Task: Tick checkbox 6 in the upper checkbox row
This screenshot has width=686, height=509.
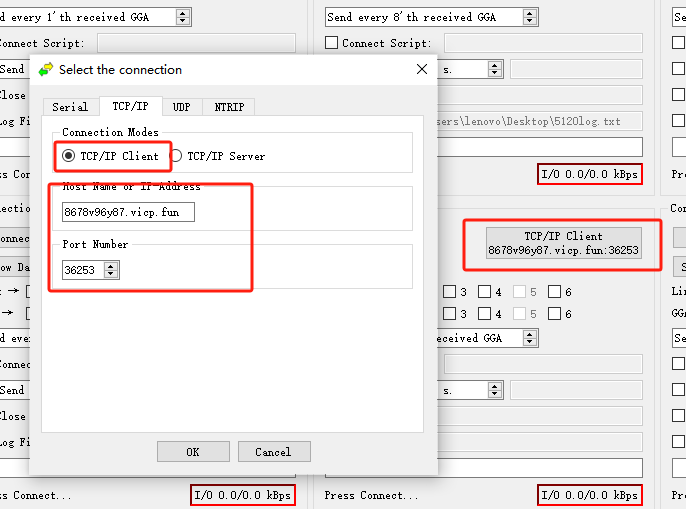Action: tap(555, 292)
